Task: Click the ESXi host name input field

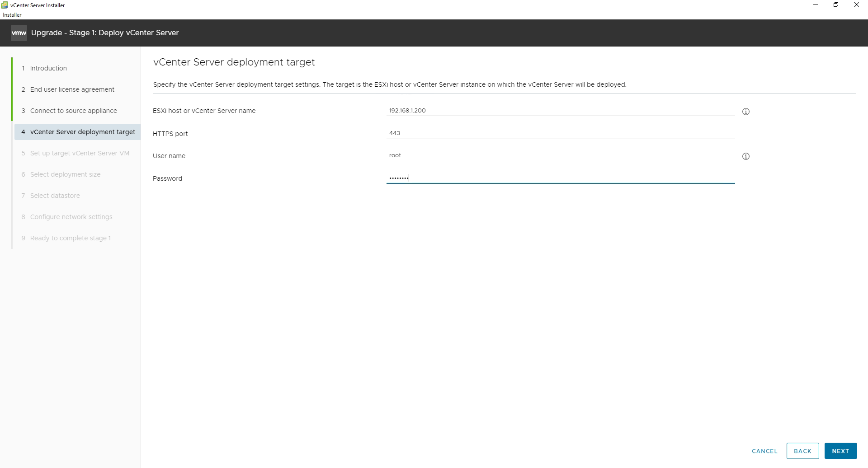Action: pyautogui.click(x=561, y=111)
